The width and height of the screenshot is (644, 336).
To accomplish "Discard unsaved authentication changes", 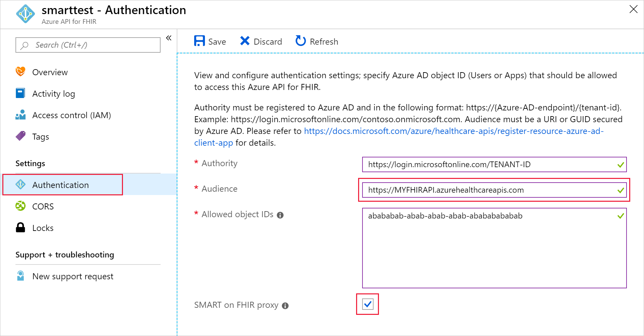I will (x=261, y=41).
